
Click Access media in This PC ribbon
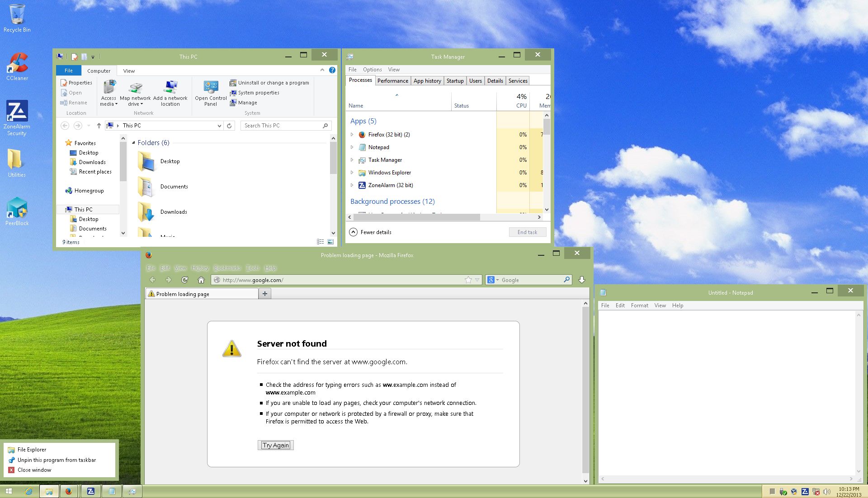(108, 93)
